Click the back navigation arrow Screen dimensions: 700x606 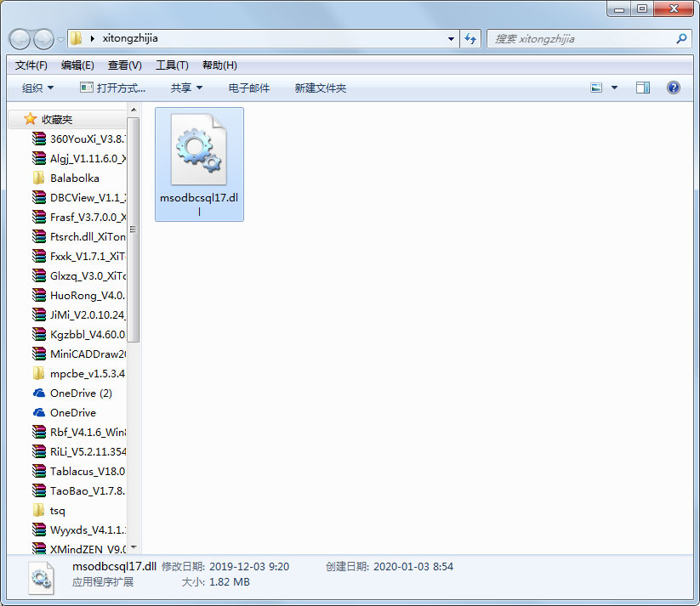pyautogui.click(x=19, y=39)
